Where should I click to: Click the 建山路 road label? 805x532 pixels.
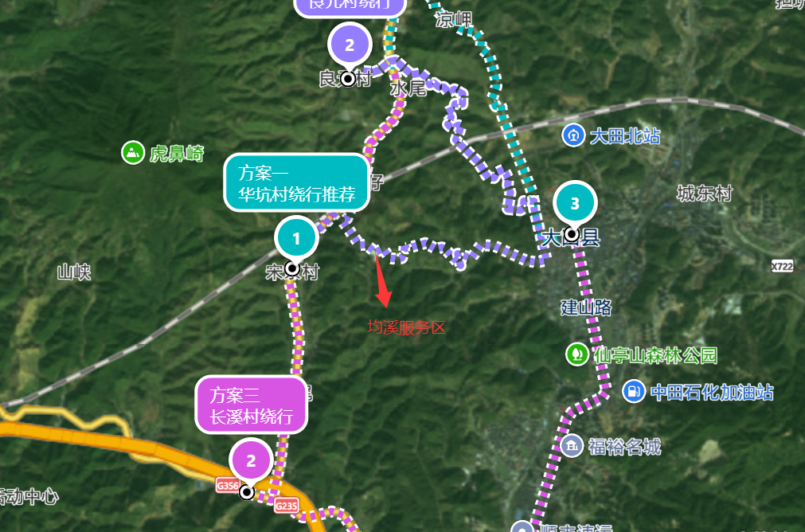coord(586,307)
